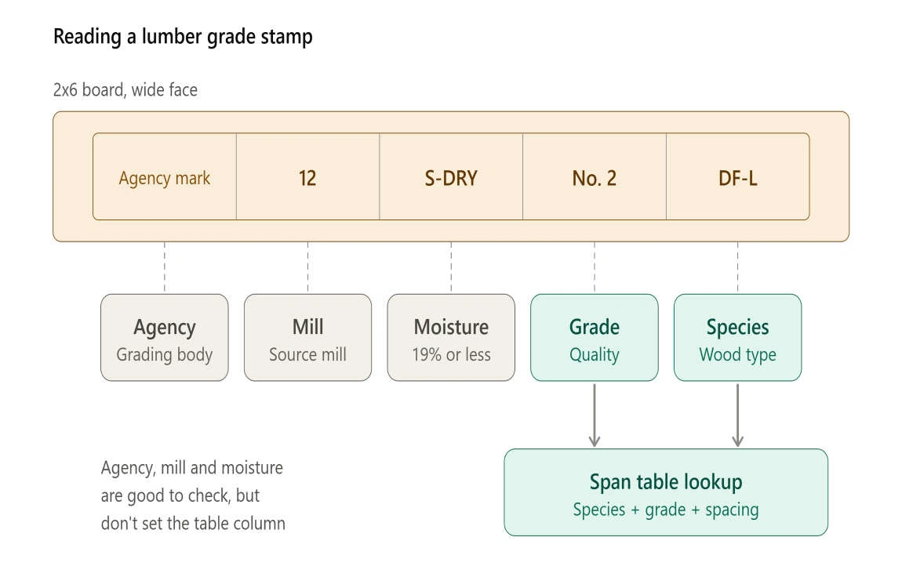Select the green Species Wood type box
Viewport: 902px width, 588px height.
737,338
